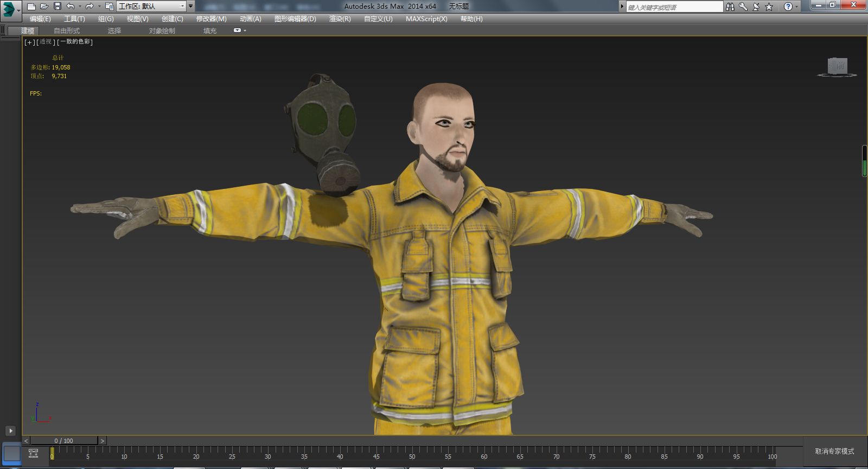Open the mini curve editor icon
Viewport: 868px width, 469px height.
click(x=33, y=453)
